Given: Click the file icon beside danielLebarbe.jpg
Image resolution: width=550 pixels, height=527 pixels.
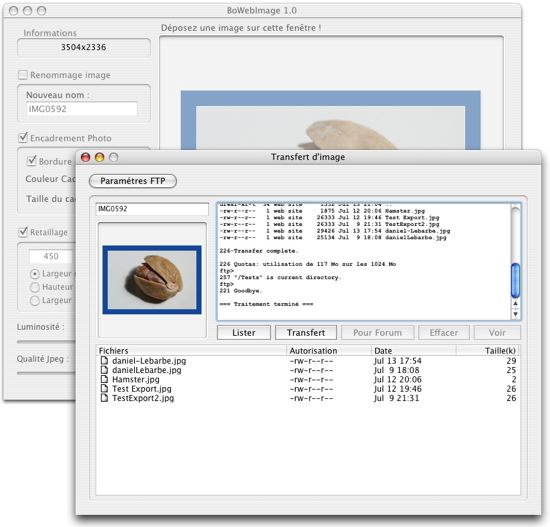Looking at the screenshot, I should (x=104, y=370).
